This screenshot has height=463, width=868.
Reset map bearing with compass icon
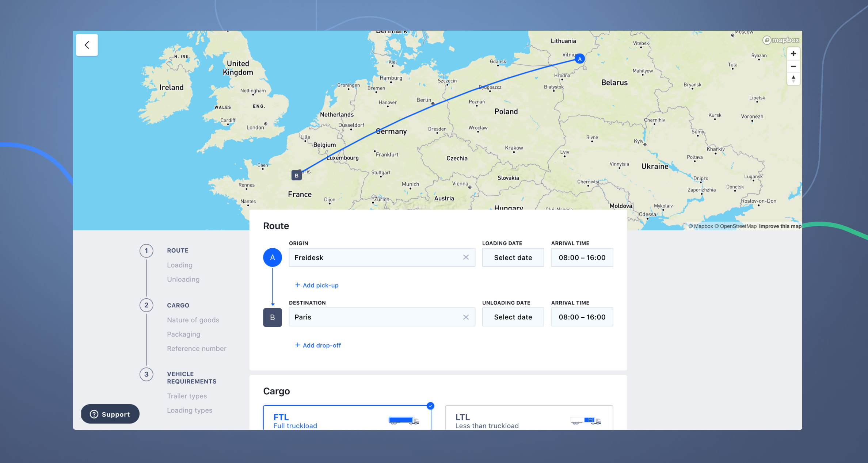pos(793,79)
